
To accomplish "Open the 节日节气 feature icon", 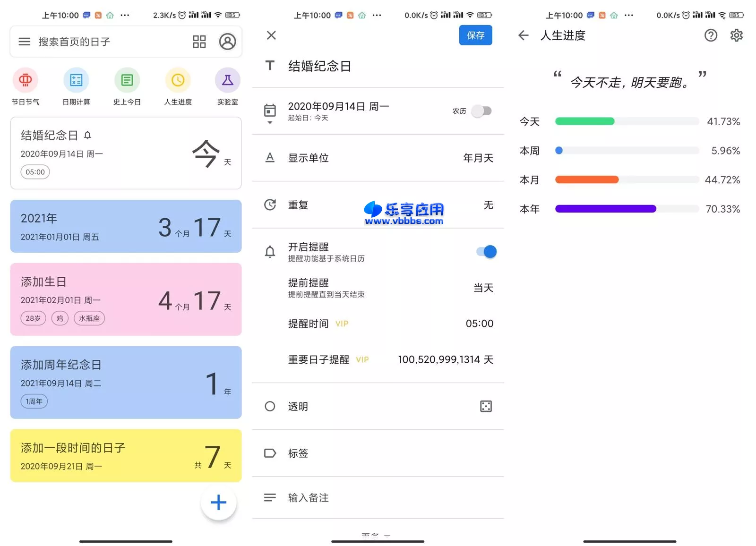I will (26, 80).
